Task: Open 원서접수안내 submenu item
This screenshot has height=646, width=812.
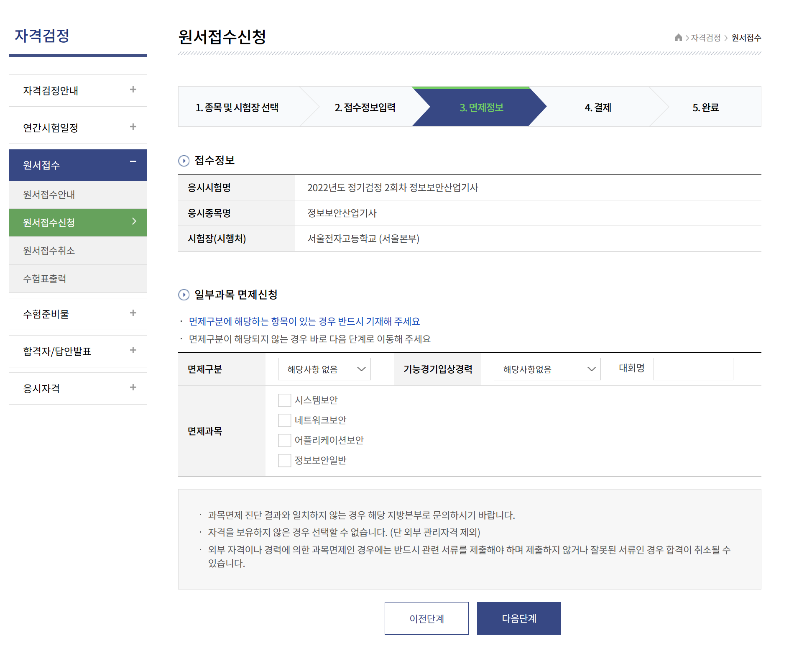Action: [x=49, y=195]
